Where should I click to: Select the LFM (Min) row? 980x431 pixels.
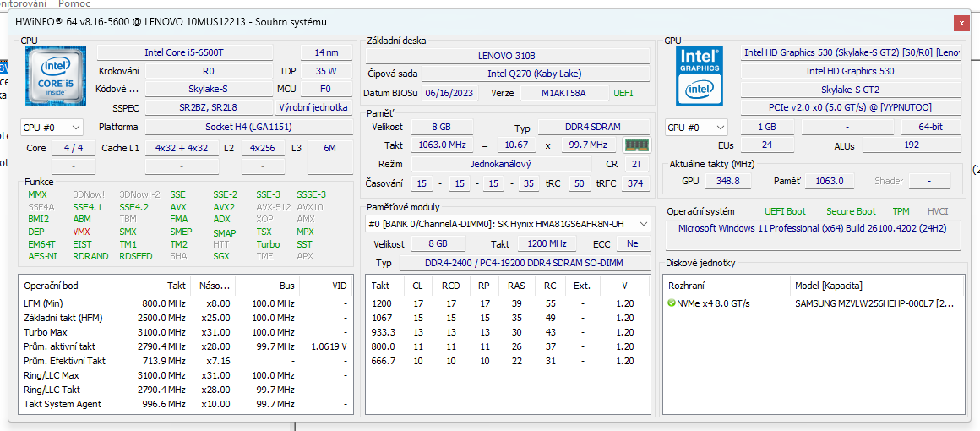pos(185,303)
